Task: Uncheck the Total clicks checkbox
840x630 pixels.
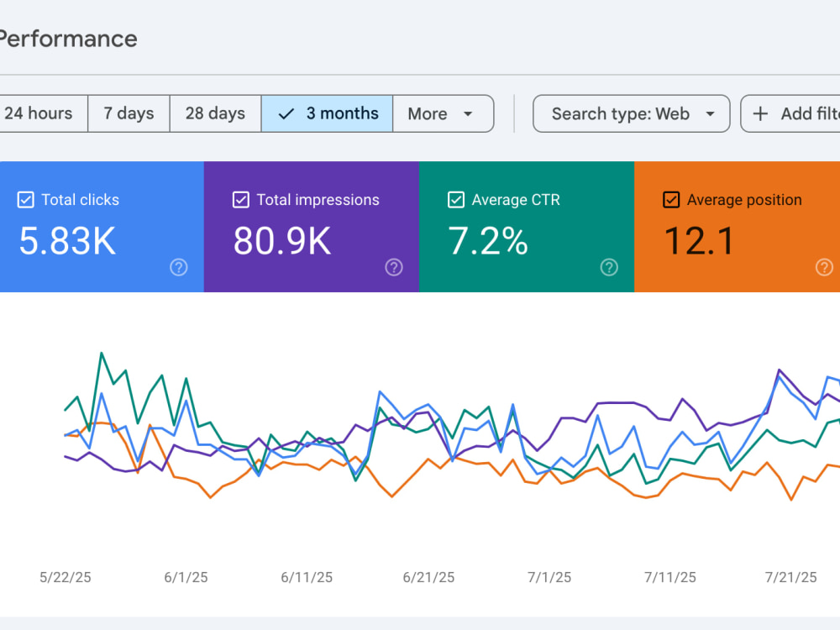Action: pyautogui.click(x=26, y=200)
